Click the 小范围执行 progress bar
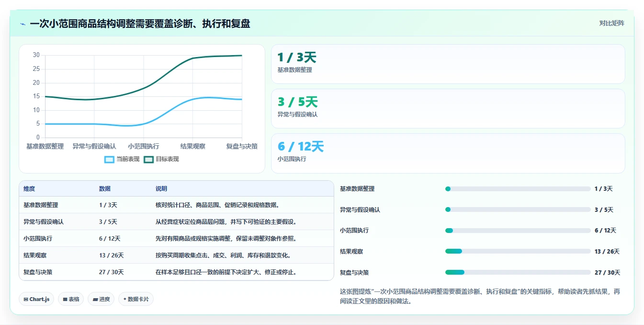 click(x=518, y=231)
